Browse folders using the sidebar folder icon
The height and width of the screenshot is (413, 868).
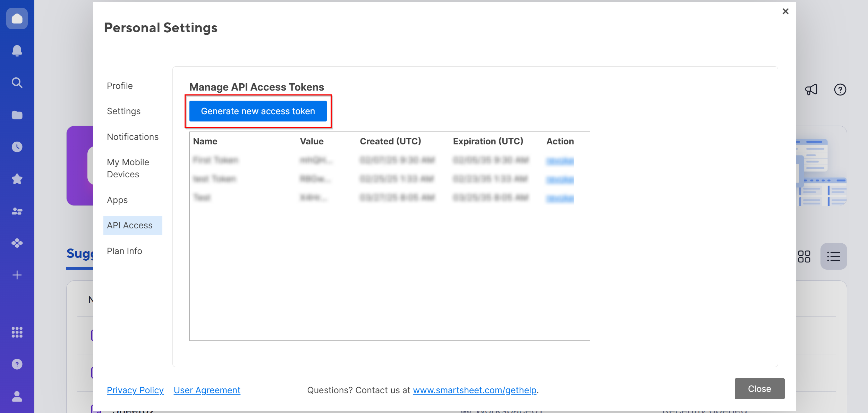[17, 115]
